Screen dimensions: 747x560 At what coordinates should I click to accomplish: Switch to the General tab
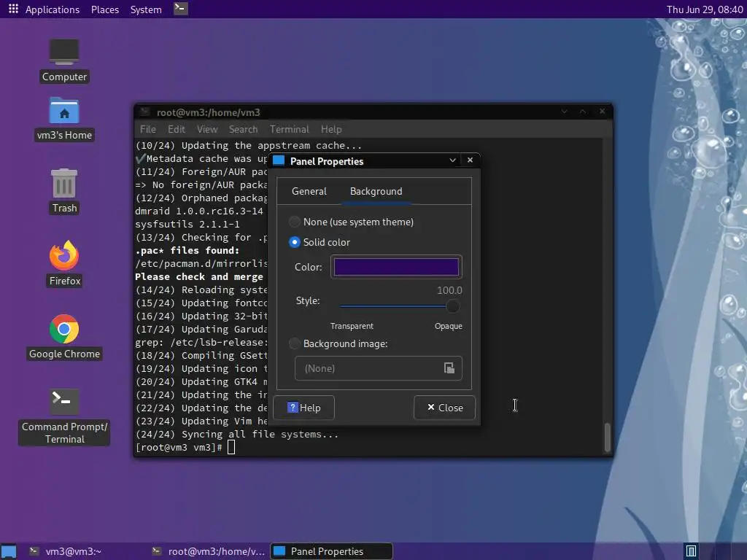(x=309, y=192)
